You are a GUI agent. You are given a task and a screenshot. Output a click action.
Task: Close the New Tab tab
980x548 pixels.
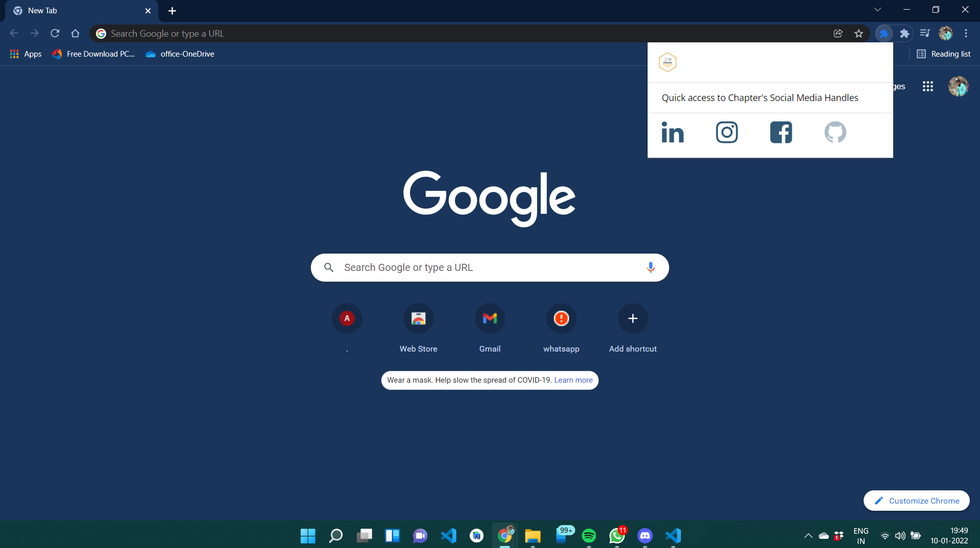(x=148, y=11)
